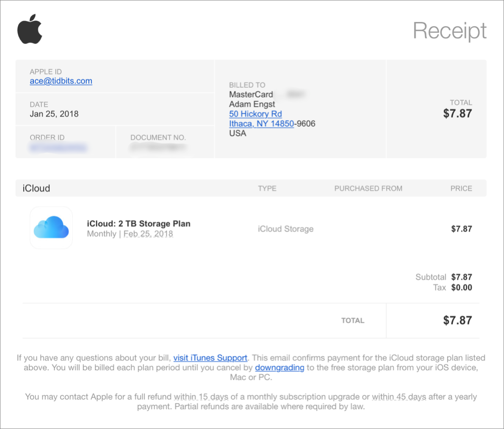The height and width of the screenshot is (429, 504).
Task: Click the iCloud cloud app icon
Action: (51, 227)
